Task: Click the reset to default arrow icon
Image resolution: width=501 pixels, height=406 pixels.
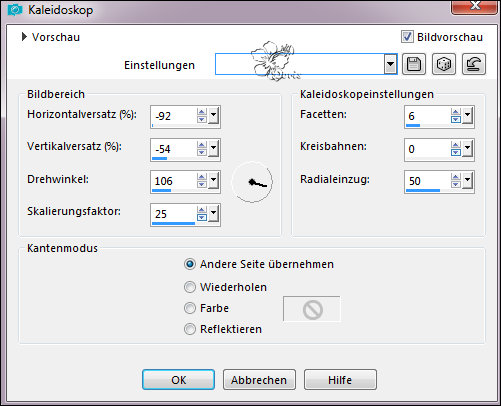Action: coord(474,64)
